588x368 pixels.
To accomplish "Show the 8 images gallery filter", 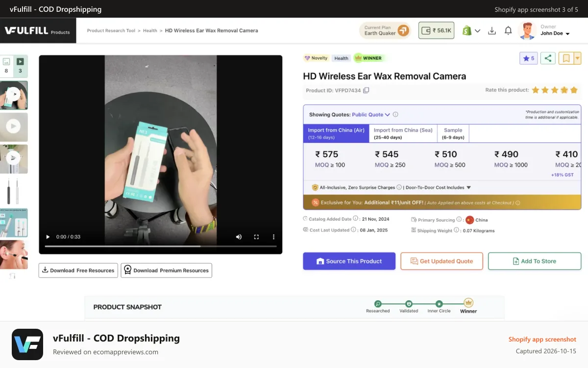I will tap(6, 66).
